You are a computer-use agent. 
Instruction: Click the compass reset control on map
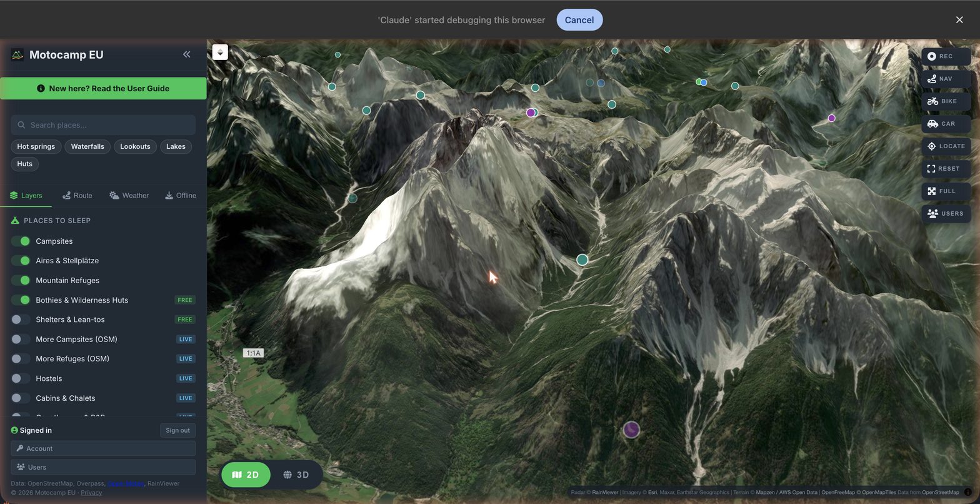click(x=220, y=52)
